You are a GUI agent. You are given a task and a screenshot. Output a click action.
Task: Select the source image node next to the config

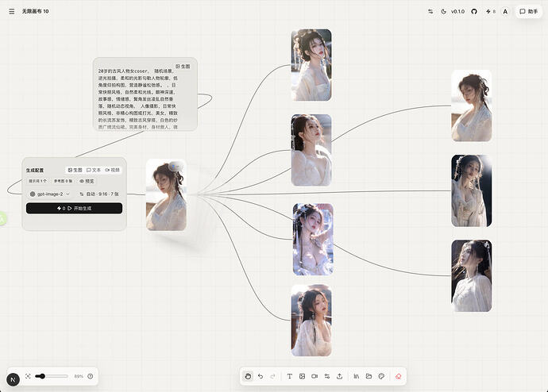(166, 194)
